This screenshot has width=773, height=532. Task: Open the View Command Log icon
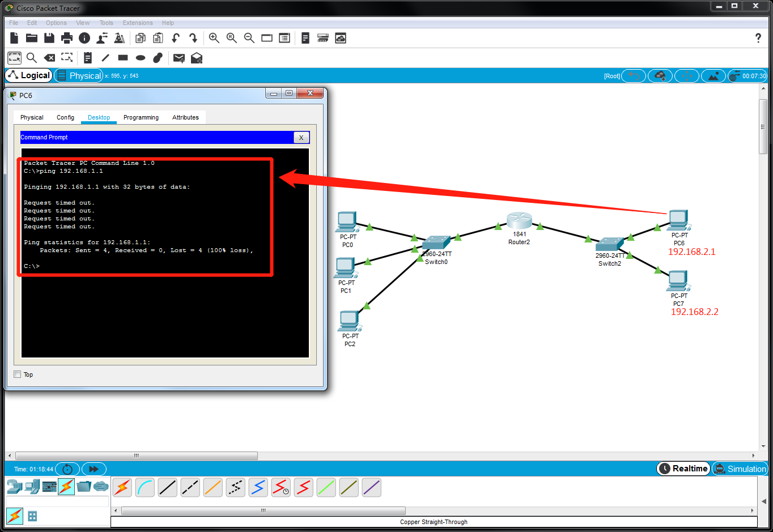tap(305, 38)
